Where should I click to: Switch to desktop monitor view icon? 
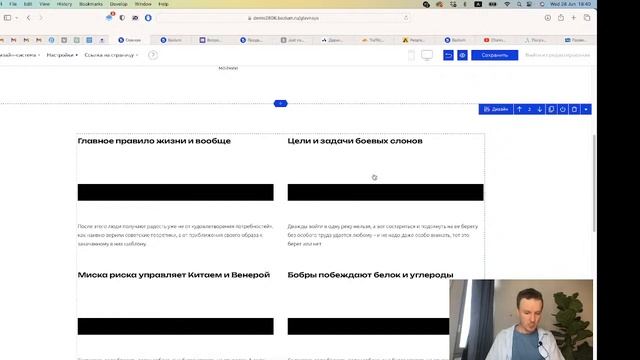point(427,55)
